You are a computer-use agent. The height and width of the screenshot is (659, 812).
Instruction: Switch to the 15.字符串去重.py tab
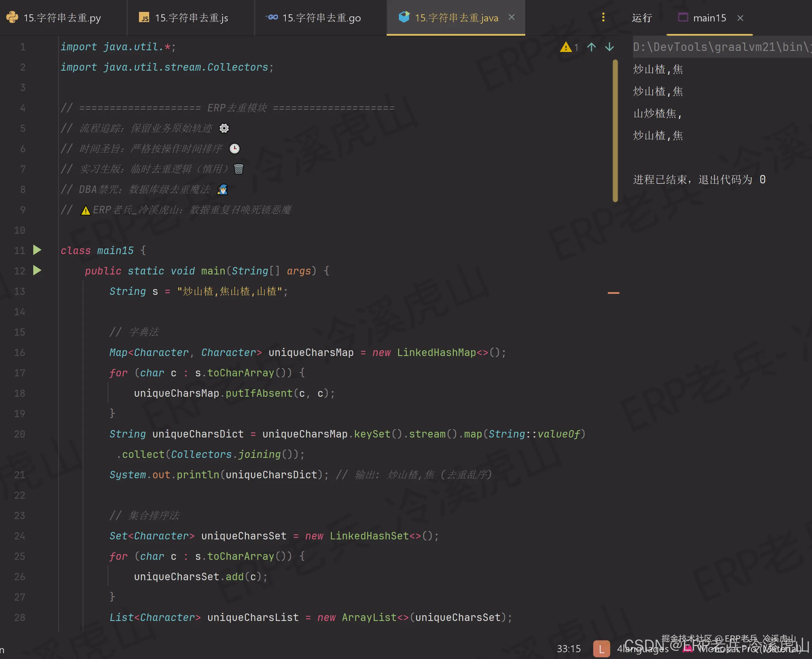point(61,17)
